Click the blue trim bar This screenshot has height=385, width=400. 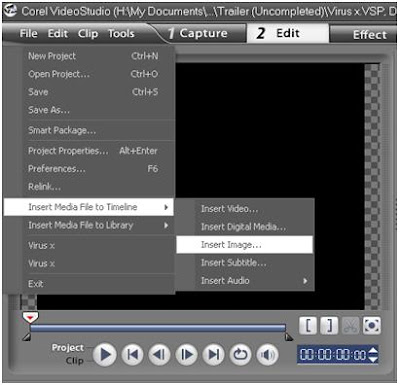(x=158, y=328)
